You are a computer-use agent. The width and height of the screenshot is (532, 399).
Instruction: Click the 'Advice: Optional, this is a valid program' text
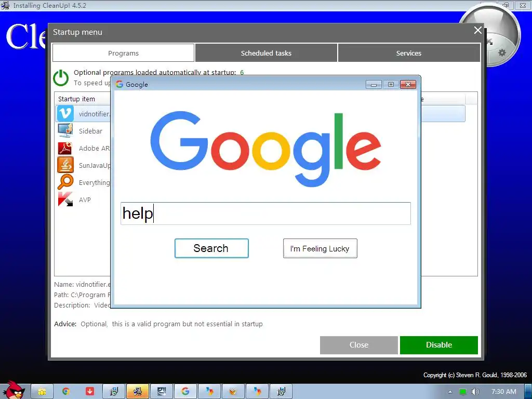pyautogui.click(x=158, y=324)
